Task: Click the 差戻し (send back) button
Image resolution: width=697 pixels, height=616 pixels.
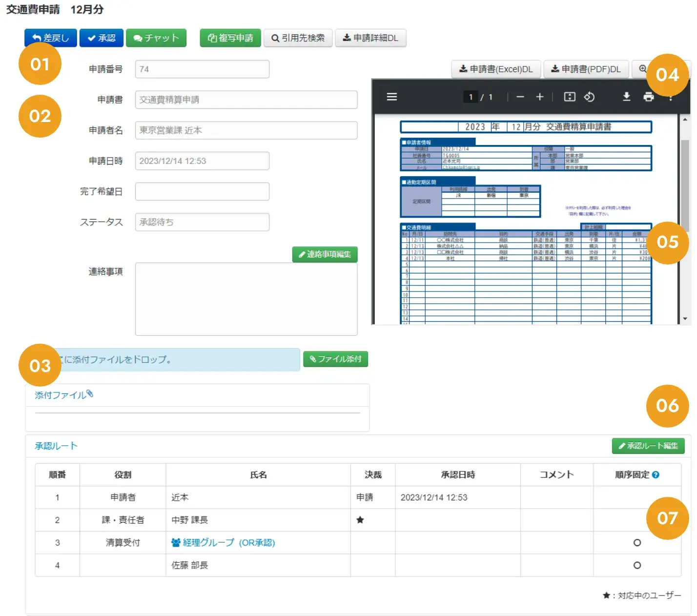Action: [51, 38]
